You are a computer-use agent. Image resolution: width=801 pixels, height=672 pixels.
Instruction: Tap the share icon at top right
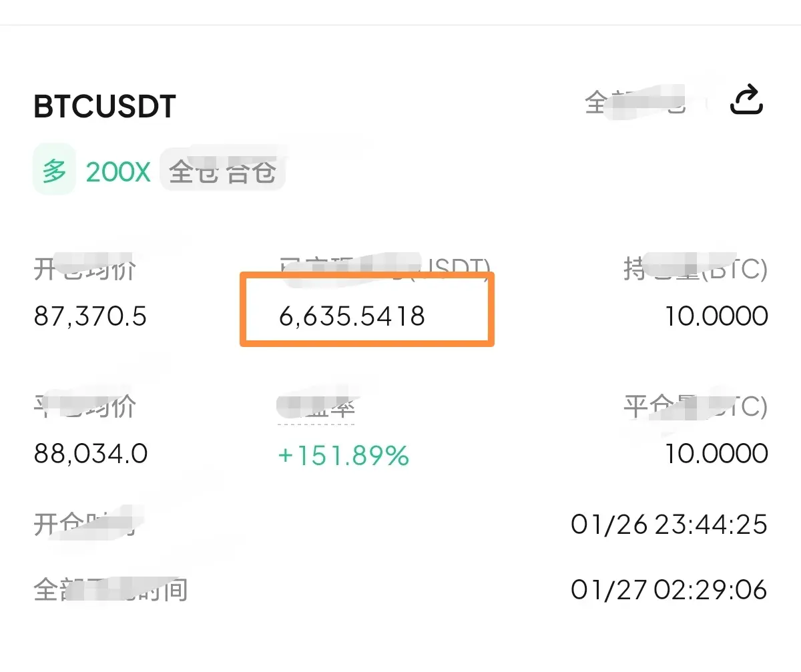(x=746, y=101)
